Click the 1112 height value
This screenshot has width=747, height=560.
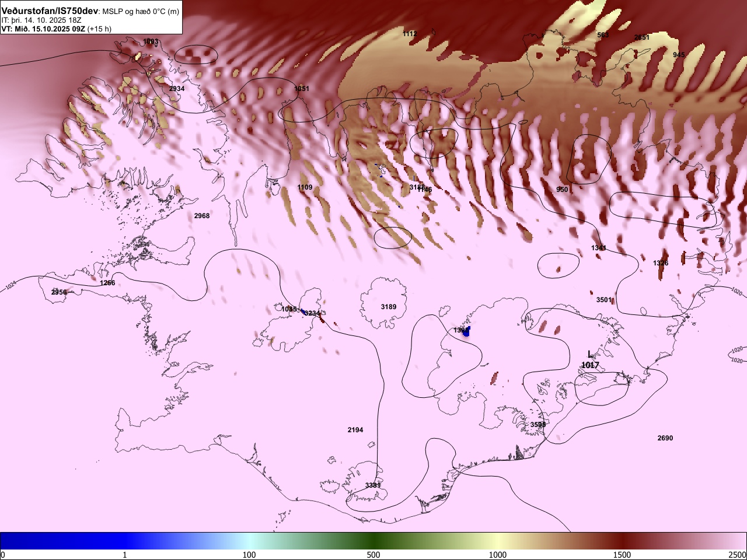pyautogui.click(x=410, y=34)
